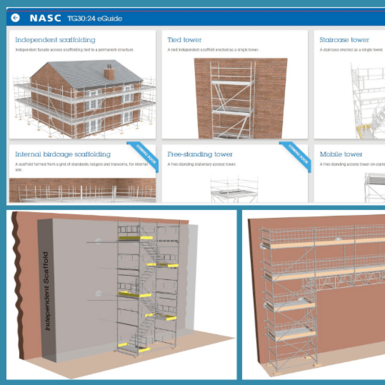
Task: Open the Tied tower card title
Action: tap(184, 40)
